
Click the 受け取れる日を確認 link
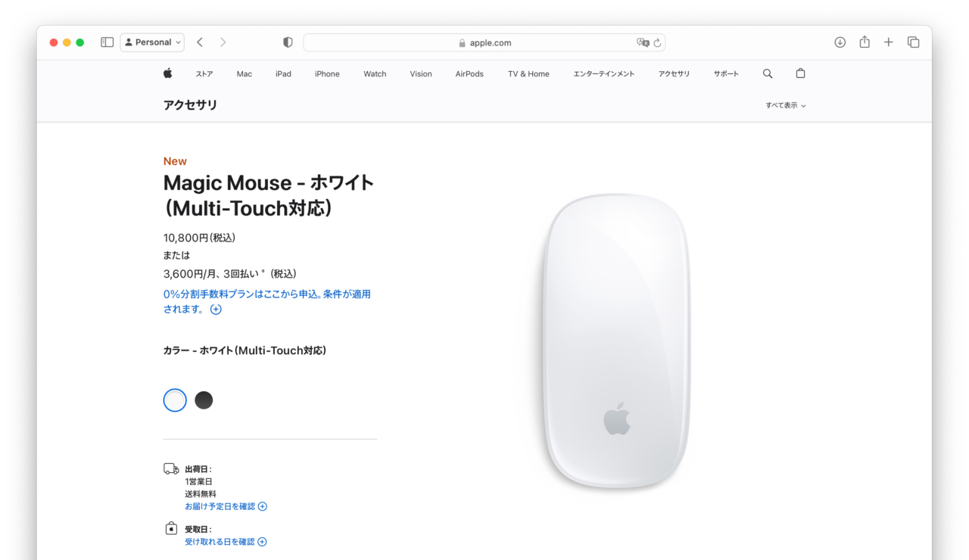(220, 542)
